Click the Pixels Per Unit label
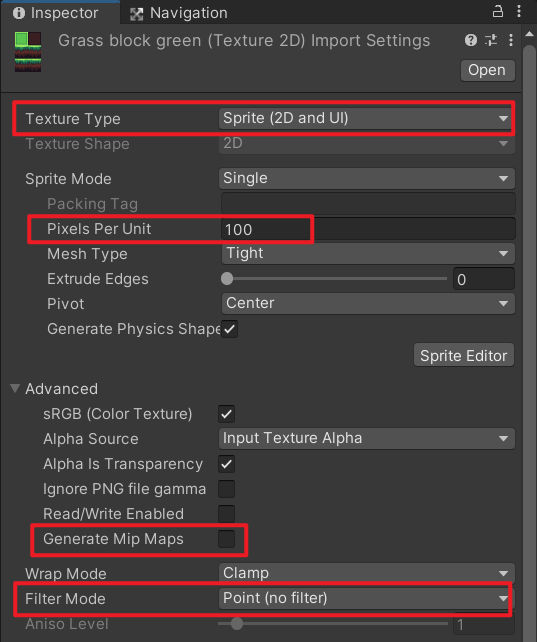The width and height of the screenshot is (537, 642). pyautogui.click(x=99, y=229)
